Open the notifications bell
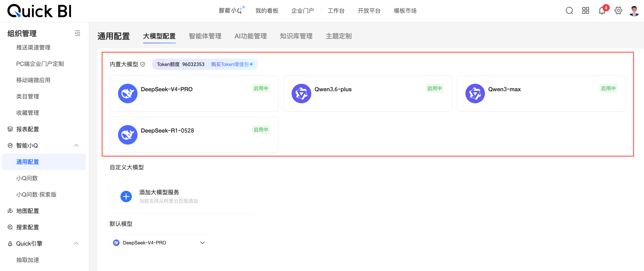Image resolution: width=644 pixels, height=271 pixels. click(x=602, y=11)
